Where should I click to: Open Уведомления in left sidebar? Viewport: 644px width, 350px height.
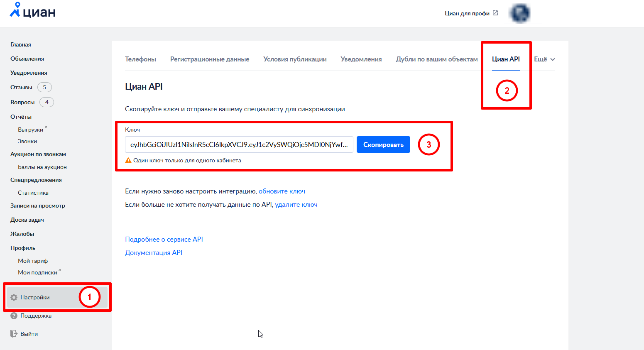[29, 73]
